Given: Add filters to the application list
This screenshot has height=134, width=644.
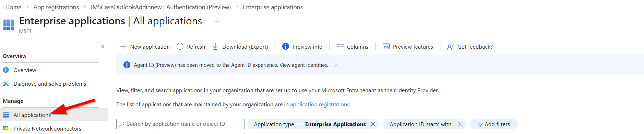Looking at the screenshot, I should tap(494, 124).
